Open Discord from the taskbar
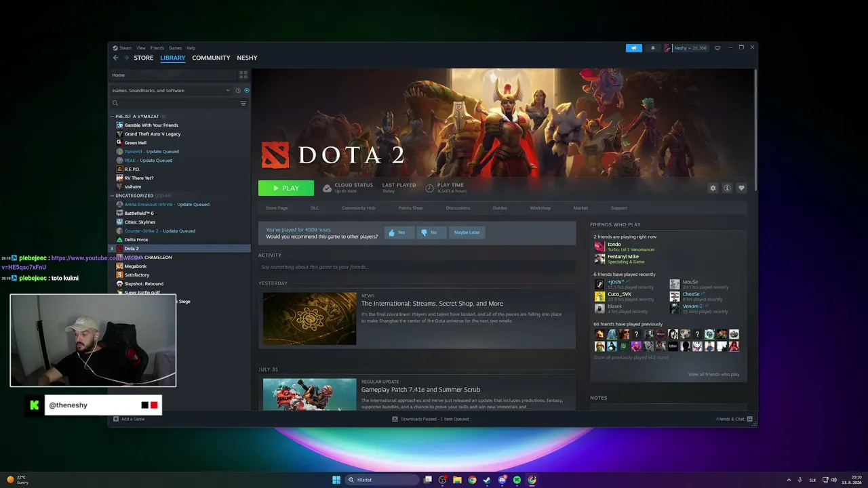Image resolution: width=868 pixels, height=488 pixels. [502, 480]
